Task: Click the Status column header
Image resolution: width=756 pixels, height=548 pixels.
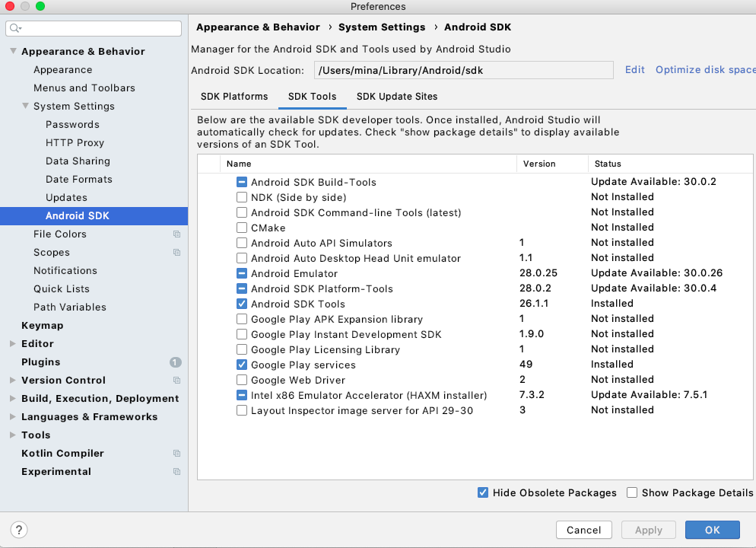Action: (x=671, y=164)
